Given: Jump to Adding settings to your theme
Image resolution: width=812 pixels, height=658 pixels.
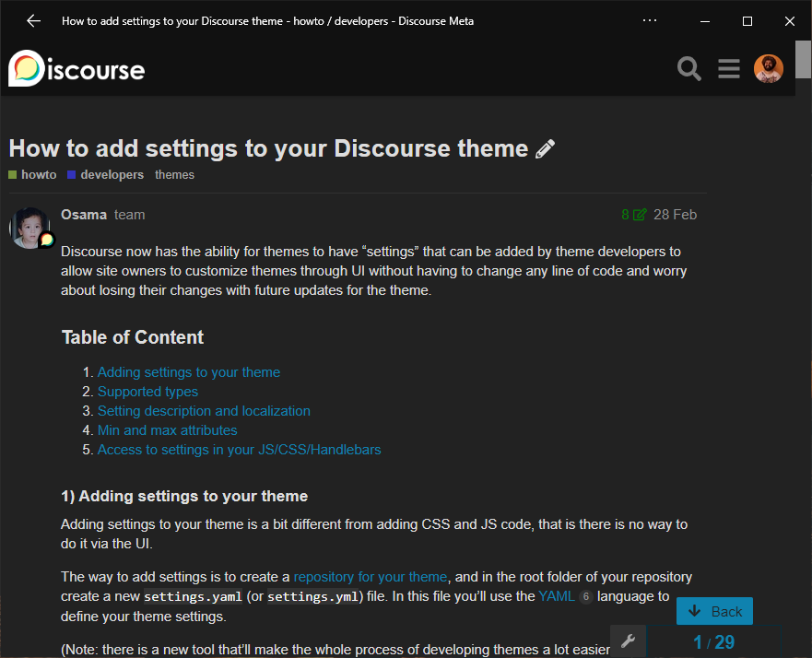Looking at the screenshot, I should click(189, 372).
